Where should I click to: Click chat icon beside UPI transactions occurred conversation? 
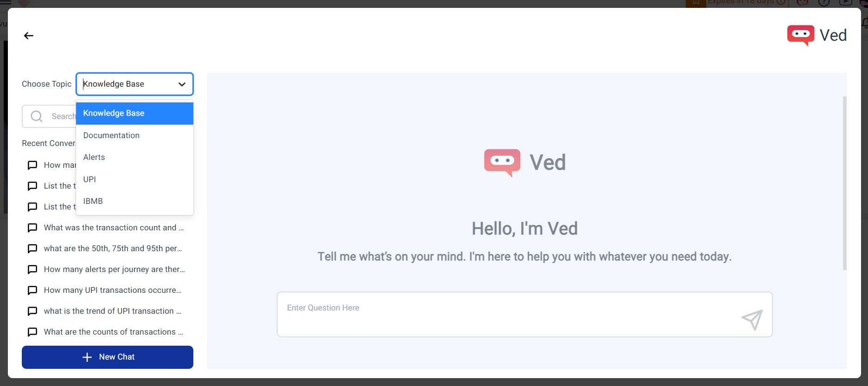[x=32, y=291]
